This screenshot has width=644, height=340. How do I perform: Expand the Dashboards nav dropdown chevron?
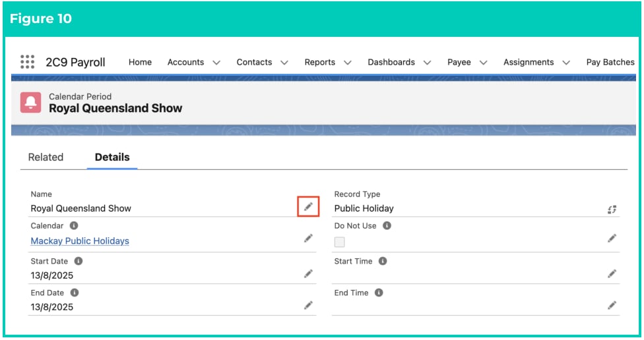427,63
